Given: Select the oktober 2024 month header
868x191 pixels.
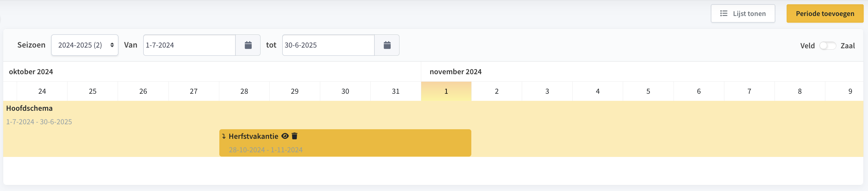Looking at the screenshot, I should (31, 72).
